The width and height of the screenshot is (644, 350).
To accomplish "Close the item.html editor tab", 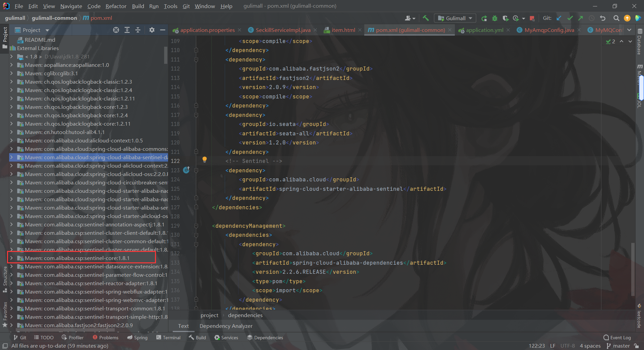I will tap(360, 30).
